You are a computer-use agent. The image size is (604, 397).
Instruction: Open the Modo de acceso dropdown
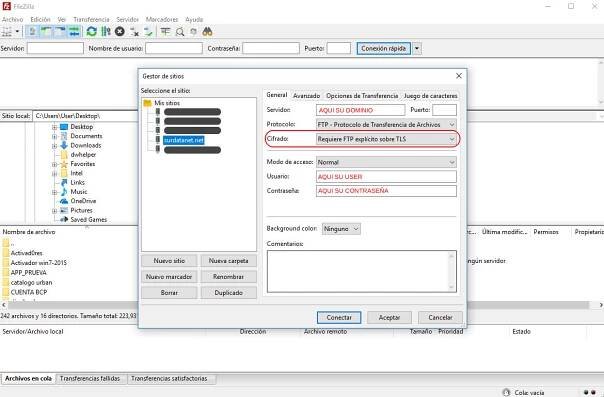point(386,162)
